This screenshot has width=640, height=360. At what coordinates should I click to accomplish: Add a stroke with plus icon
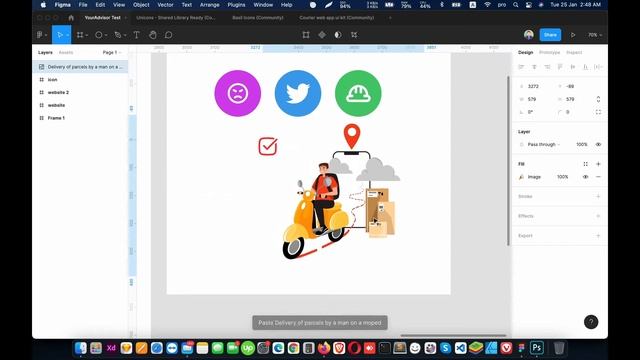[598, 197]
